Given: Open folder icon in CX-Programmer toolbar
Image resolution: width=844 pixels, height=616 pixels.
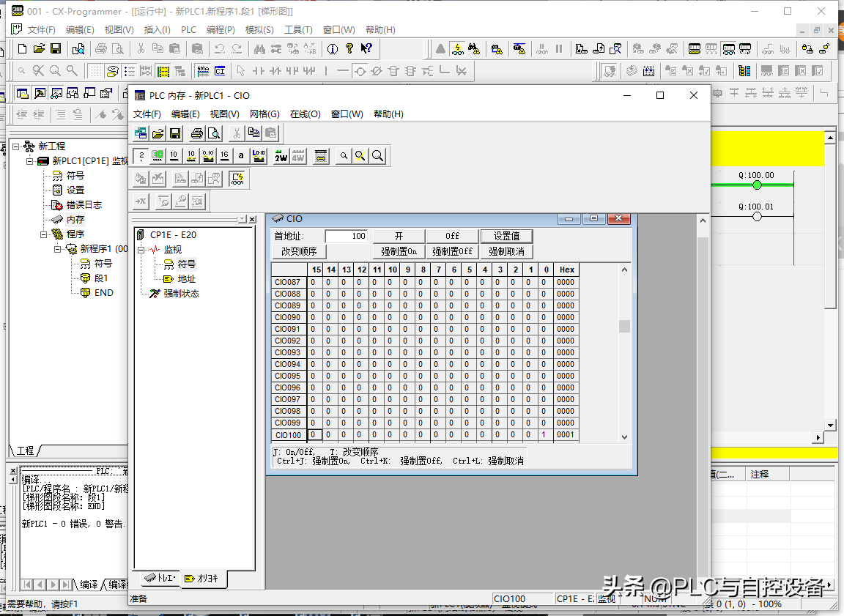Looking at the screenshot, I should pos(39,49).
